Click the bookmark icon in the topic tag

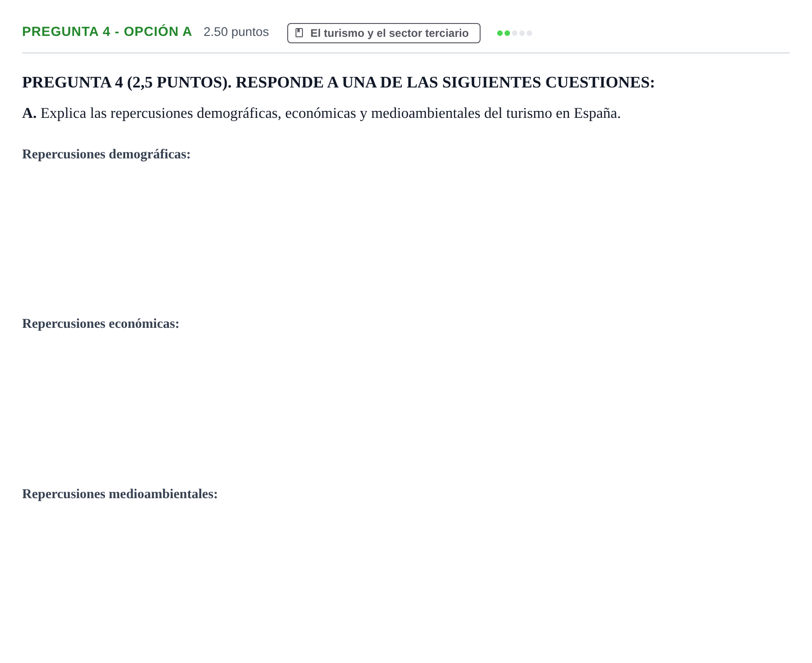(x=299, y=33)
